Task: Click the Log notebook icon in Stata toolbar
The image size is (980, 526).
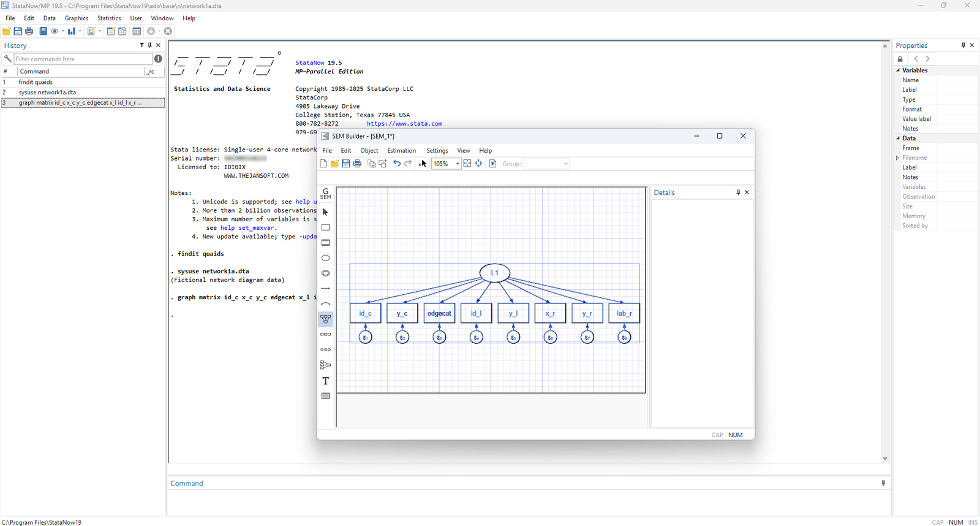Action: tap(43, 31)
